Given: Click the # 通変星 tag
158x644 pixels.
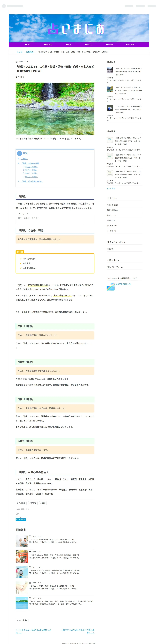Looking at the screenshot, I should click(x=33, y=503).
